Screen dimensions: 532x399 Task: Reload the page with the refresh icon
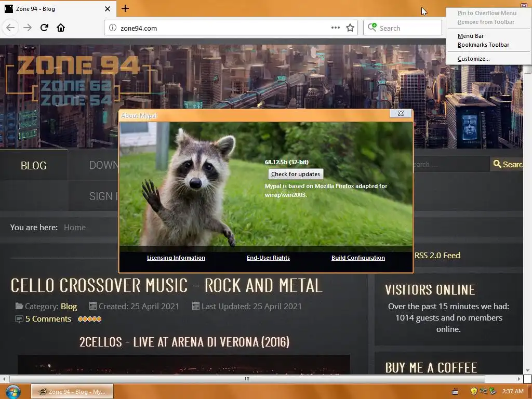click(44, 28)
